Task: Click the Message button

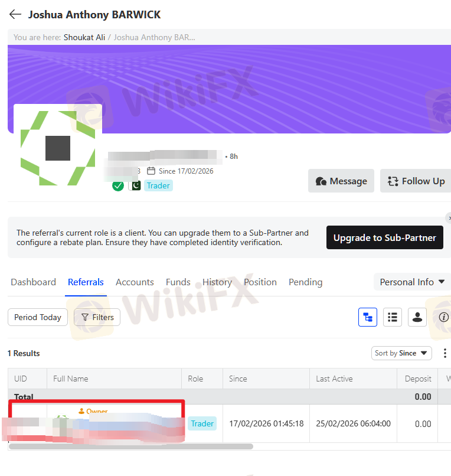Action: [x=341, y=181]
